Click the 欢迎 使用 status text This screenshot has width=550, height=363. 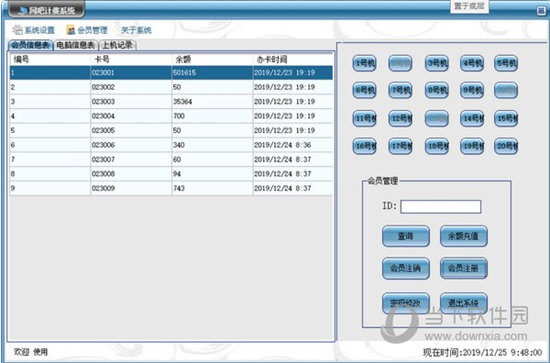[x=31, y=352]
